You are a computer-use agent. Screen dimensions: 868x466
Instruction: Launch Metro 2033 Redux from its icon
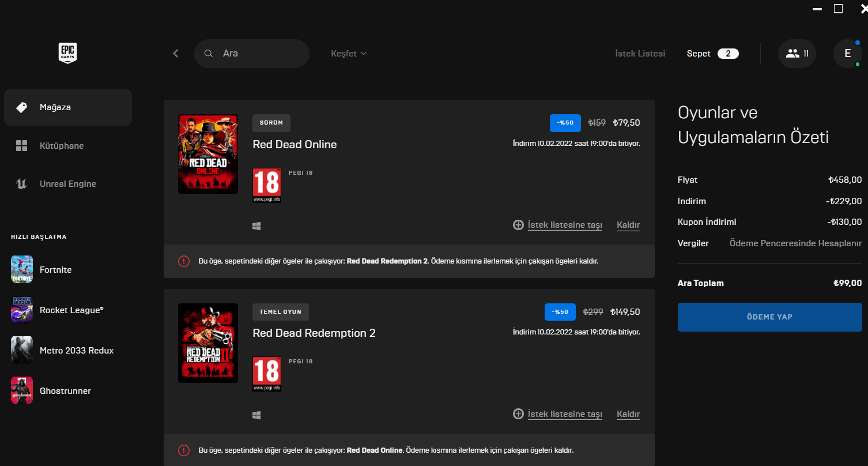click(22, 350)
